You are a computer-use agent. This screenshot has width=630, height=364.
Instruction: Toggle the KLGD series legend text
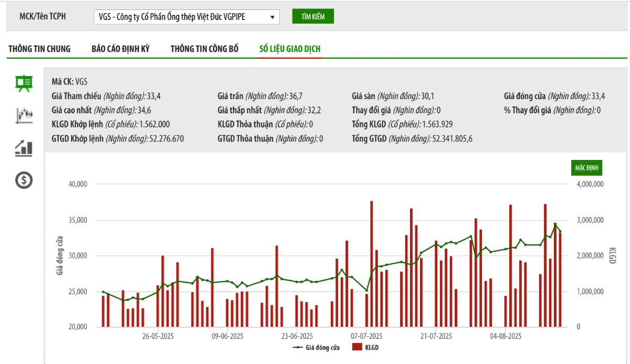tap(371, 347)
